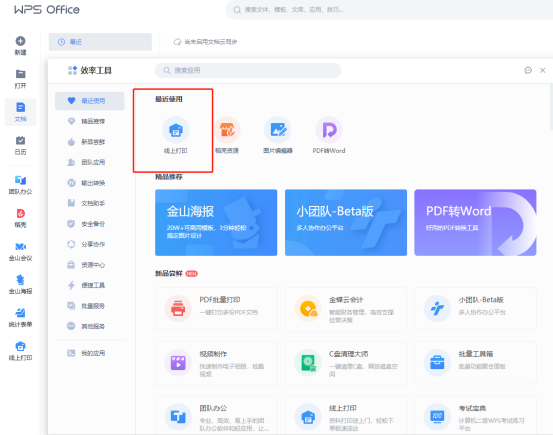Select 最近使用 category in 效率工具 list

tap(90, 101)
